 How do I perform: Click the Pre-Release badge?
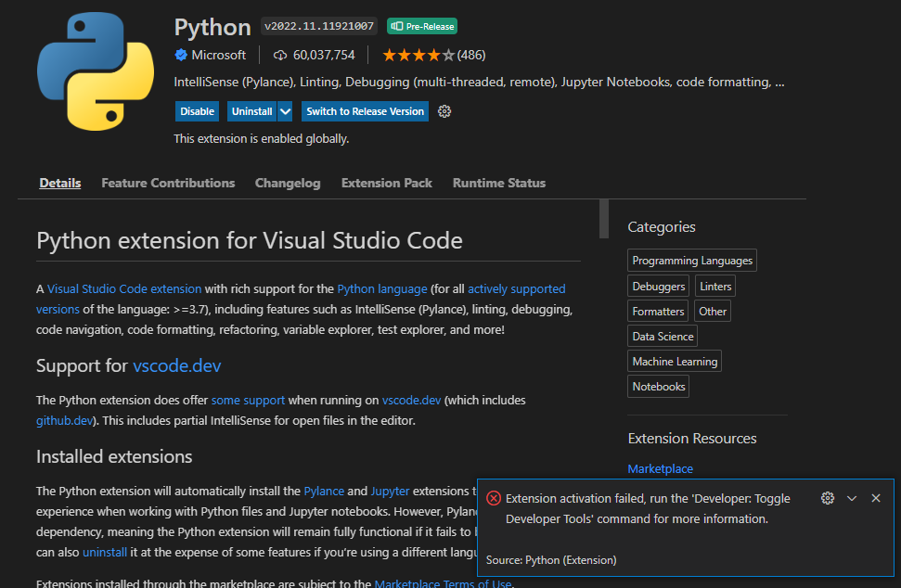tap(422, 26)
